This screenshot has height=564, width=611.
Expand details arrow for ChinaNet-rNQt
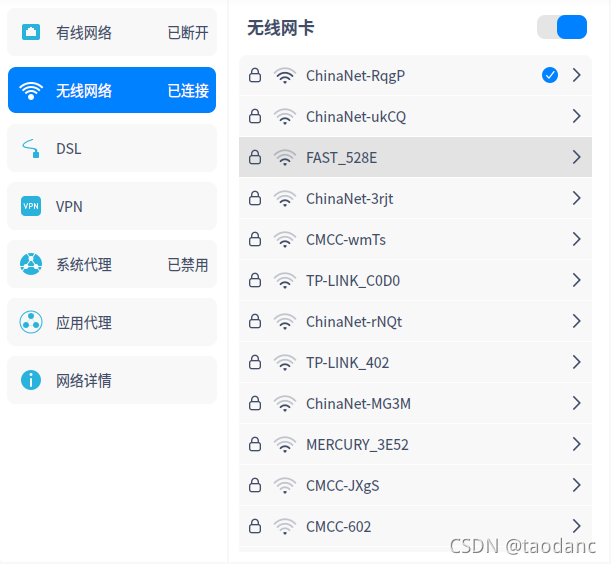pyautogui.click(x=577, y=321)
